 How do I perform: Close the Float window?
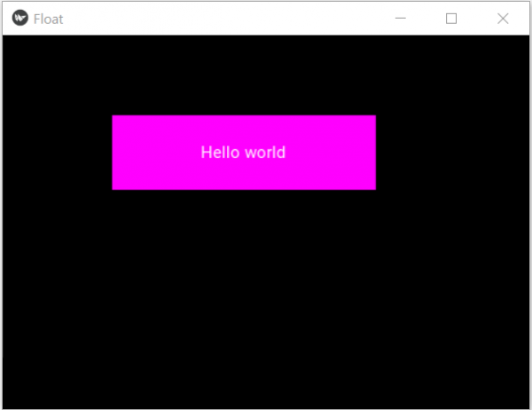[503, 19]
